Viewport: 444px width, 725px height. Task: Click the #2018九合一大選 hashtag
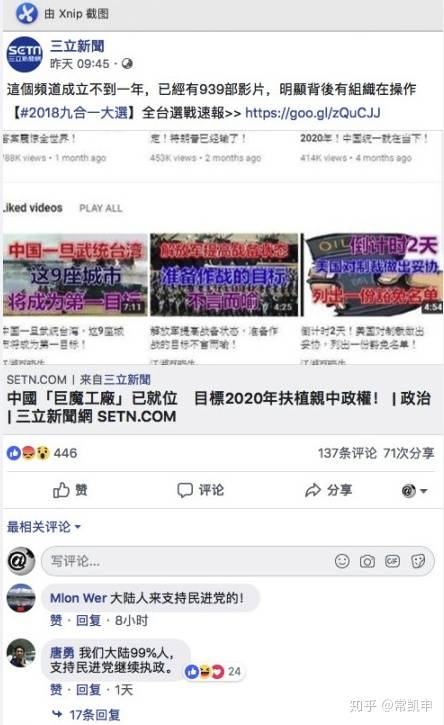78,112
